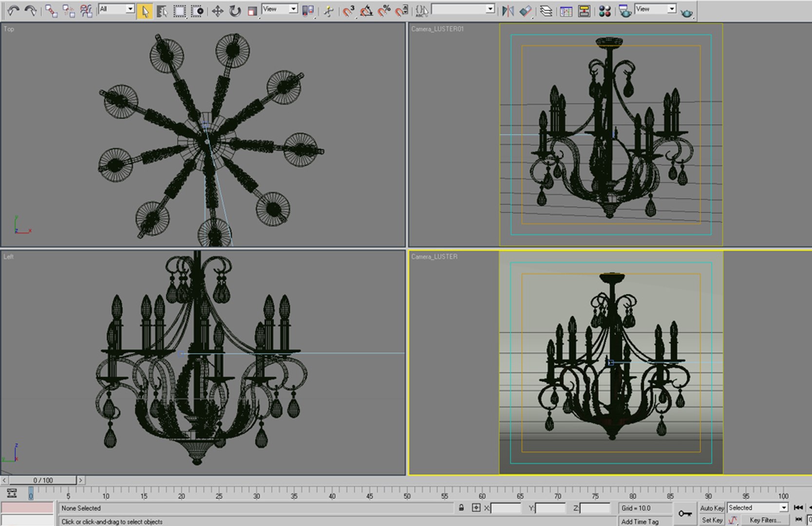Click the large Set Keys key button
The image size is (812, 526).
tap(685, 514)
